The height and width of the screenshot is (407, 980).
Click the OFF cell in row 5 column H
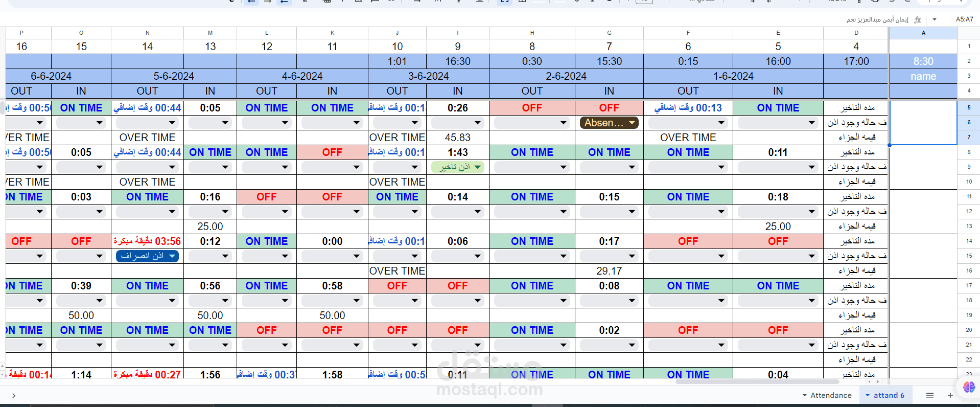532,108
